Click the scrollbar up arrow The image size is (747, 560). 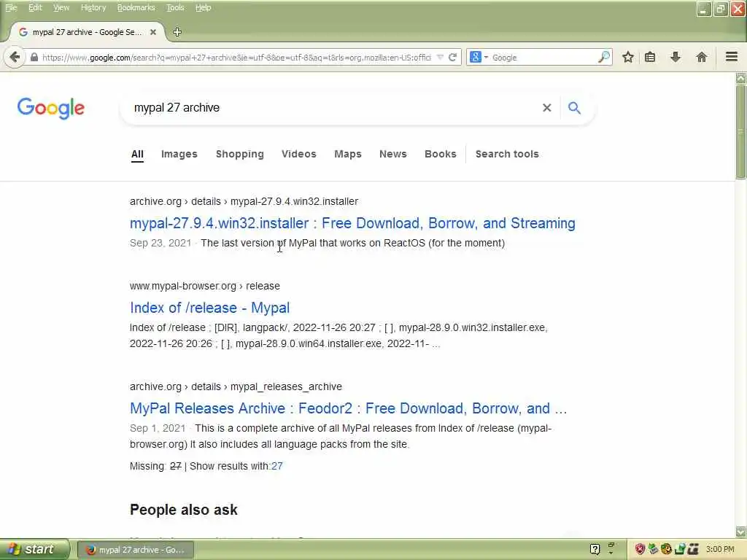pos(741,78)
